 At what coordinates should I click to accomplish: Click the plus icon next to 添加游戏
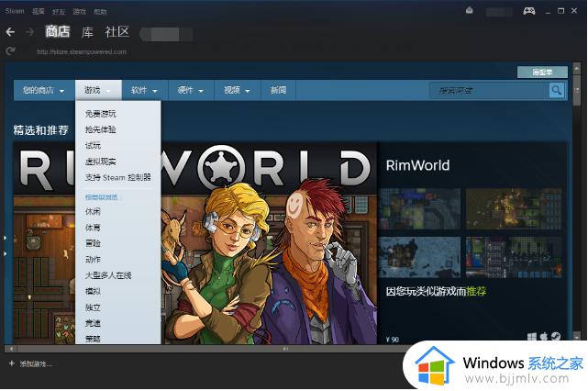(x=12, y=363)
